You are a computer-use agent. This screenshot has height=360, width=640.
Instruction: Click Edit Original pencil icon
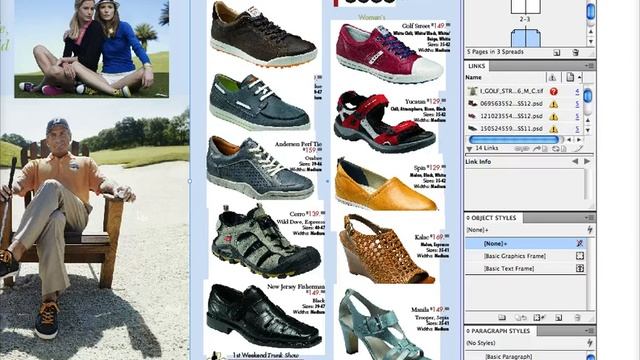[578, 149]
